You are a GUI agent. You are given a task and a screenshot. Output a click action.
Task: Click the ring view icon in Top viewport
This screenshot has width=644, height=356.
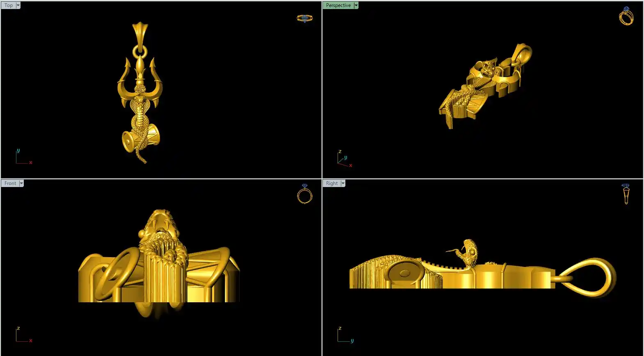pos(304,18)
